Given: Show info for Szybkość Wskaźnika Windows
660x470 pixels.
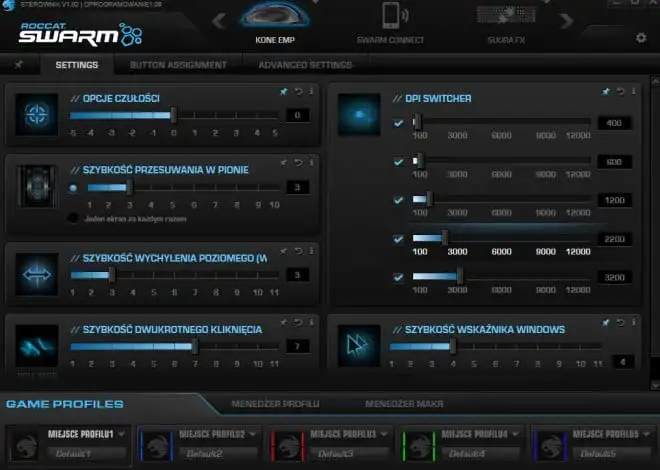Looking at the screenshot, I should 633,322.
